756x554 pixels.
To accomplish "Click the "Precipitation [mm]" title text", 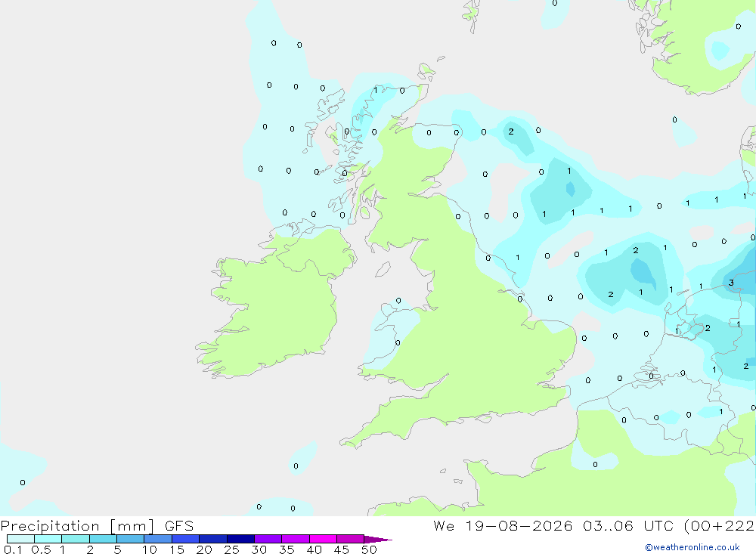I will 77,526.
